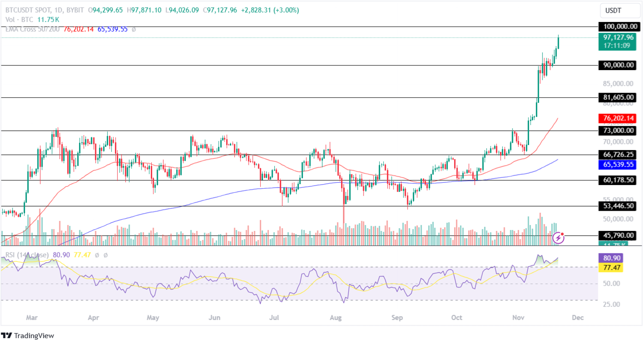
Task: Click the 73,000.00 price level label
Action: point(618,130)
